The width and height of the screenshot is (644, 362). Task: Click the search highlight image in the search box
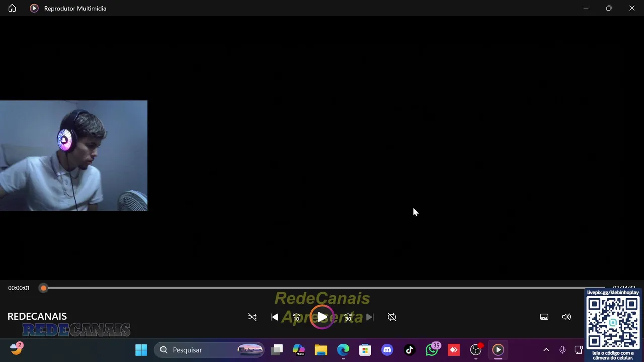coord(250,350)
